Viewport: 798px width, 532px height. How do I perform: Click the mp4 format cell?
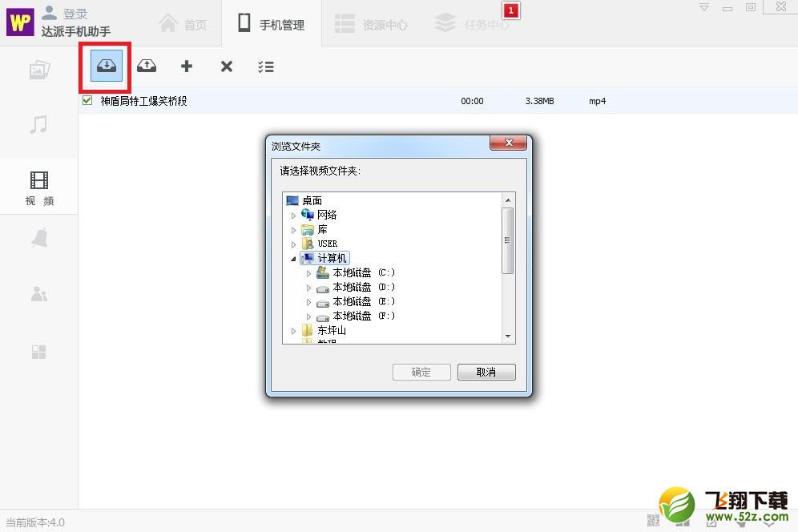tap(598, 101)
